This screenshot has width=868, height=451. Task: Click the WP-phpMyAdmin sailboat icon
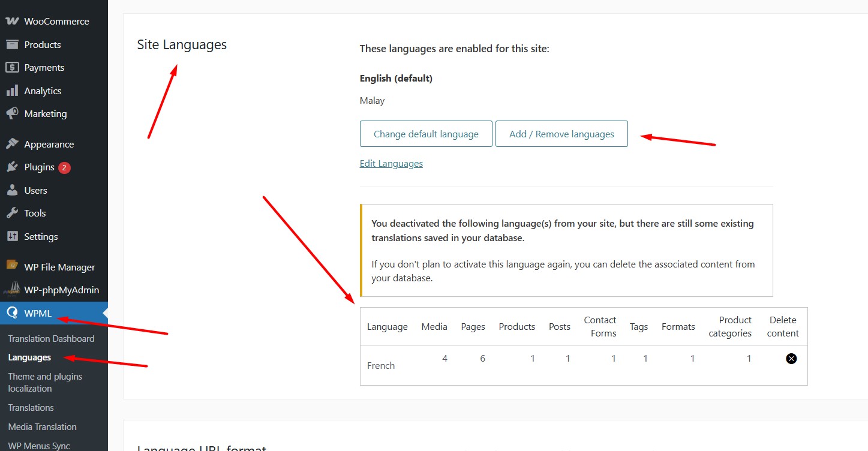[12, 290]
